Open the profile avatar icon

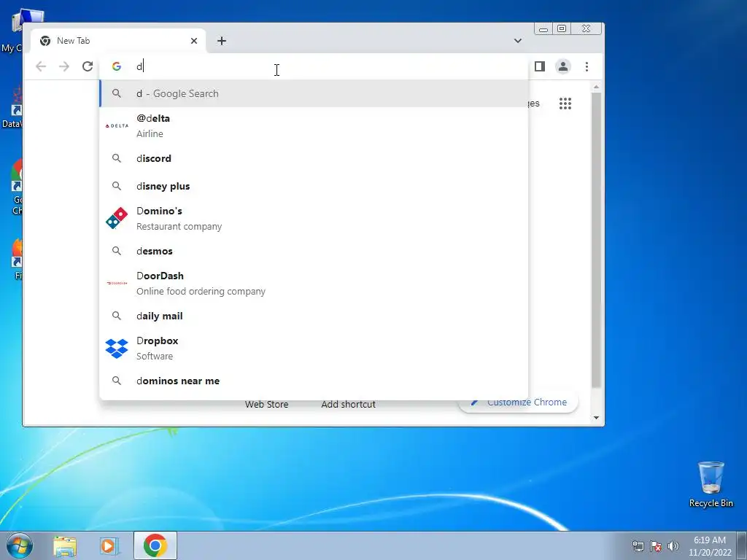pyautogui.click(x=562, y=66)
